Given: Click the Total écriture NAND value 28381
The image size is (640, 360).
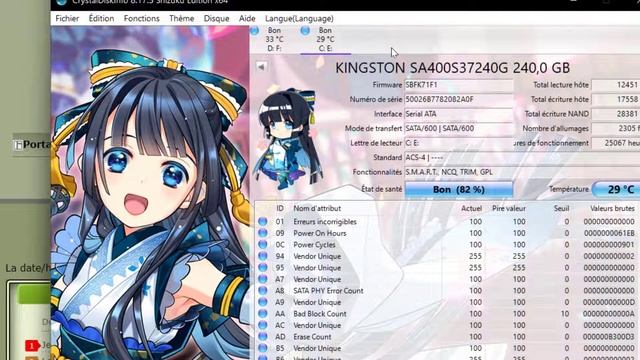Looking at the screenshot, I should point(616,114).
